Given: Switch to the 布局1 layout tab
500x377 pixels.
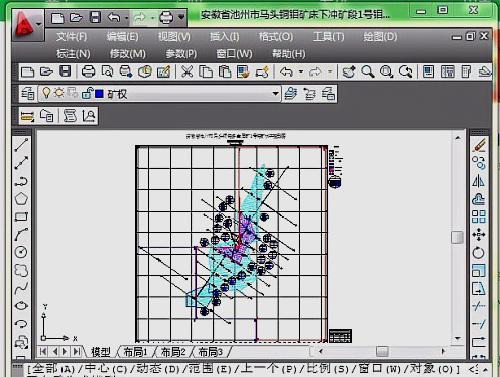Looking at the screenshot, I should (135, 352).
